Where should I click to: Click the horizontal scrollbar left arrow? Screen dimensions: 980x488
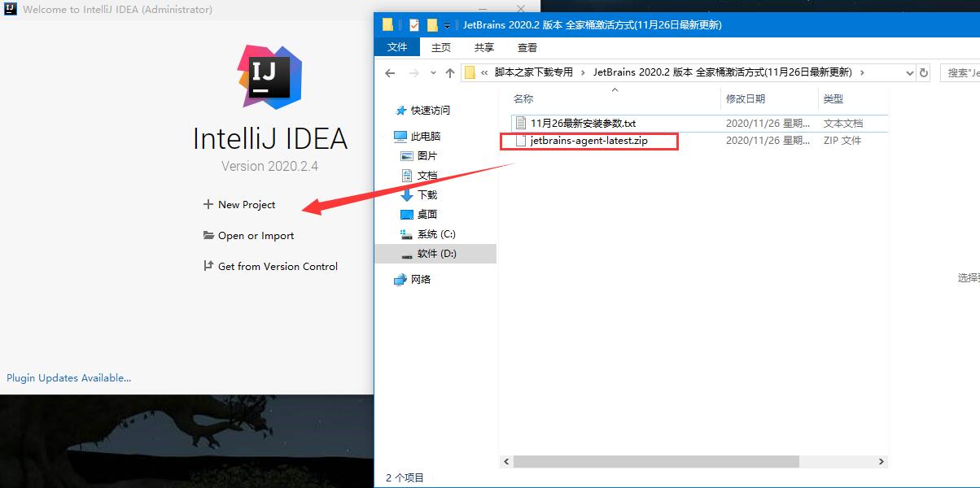(x=506, y=461)
